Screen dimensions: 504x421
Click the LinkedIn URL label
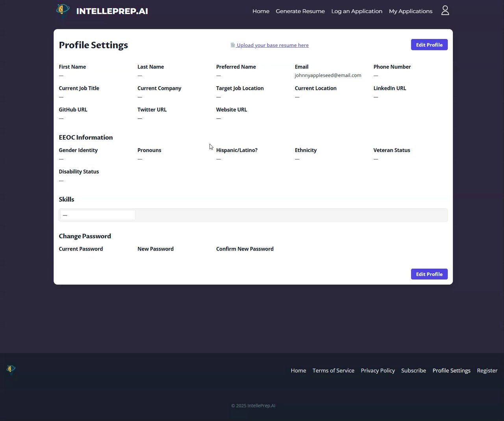[390, 88]
